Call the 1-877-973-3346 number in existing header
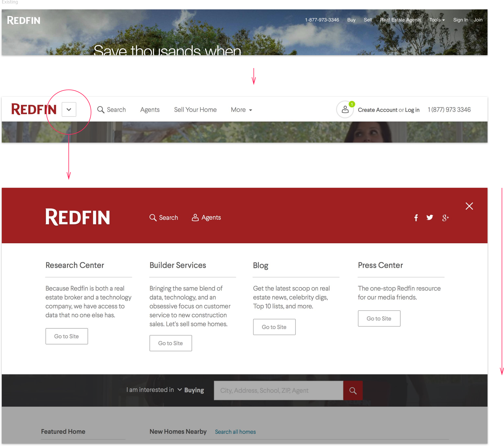 322,20
